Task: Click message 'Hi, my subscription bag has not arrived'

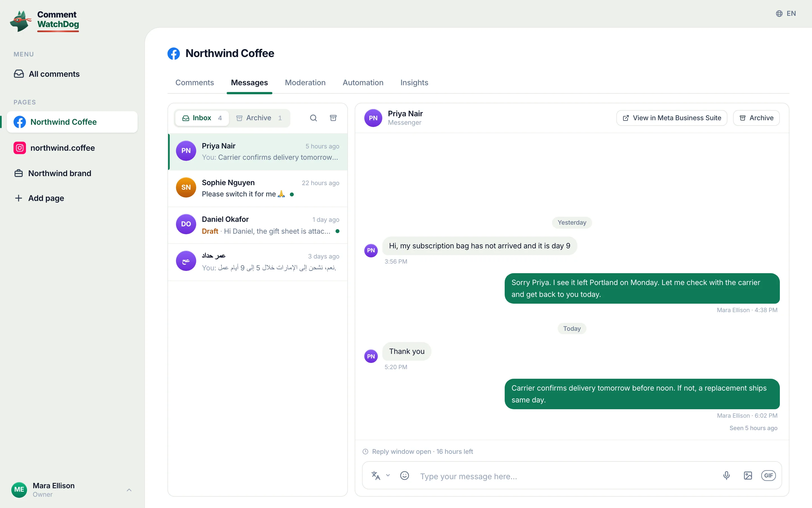Action: (x=480, y=246)
